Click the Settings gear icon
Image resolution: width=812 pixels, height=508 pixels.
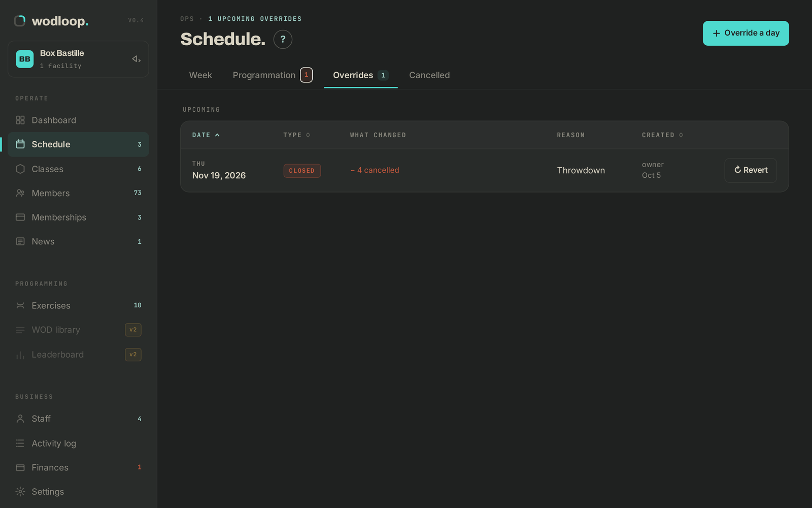tap(20, 492)
